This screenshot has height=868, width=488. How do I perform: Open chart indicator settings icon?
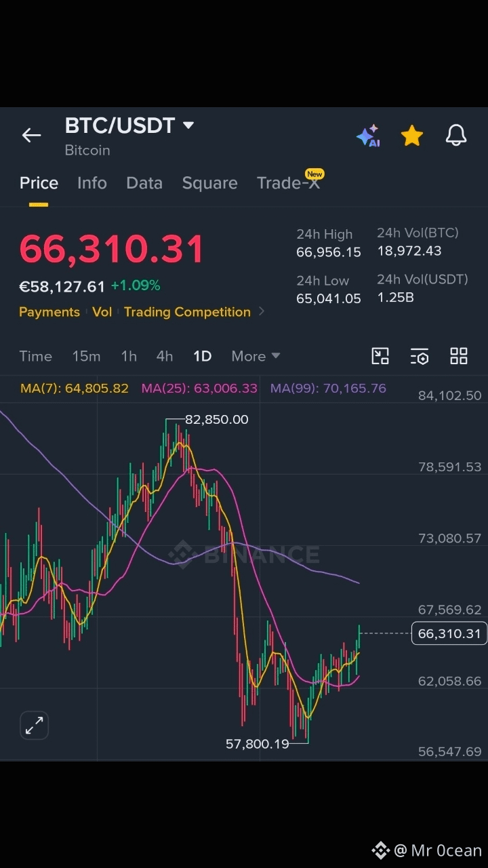tap(420, 356)
